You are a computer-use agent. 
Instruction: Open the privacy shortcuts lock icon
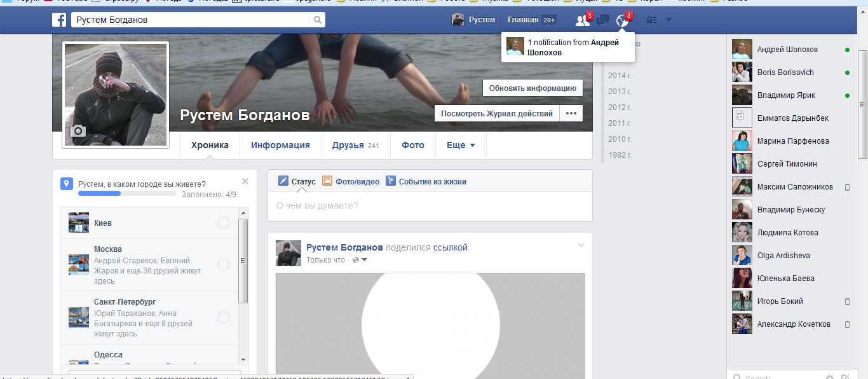tap(651, 20)
